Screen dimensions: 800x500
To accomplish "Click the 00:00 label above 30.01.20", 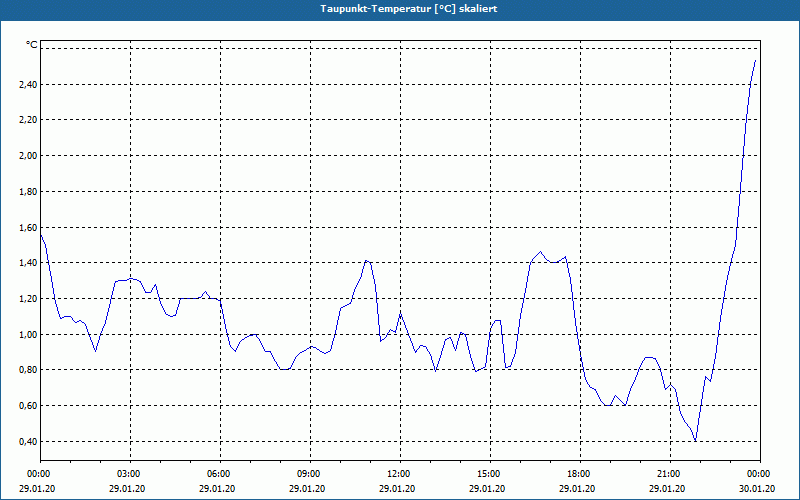I will (760, 474).
